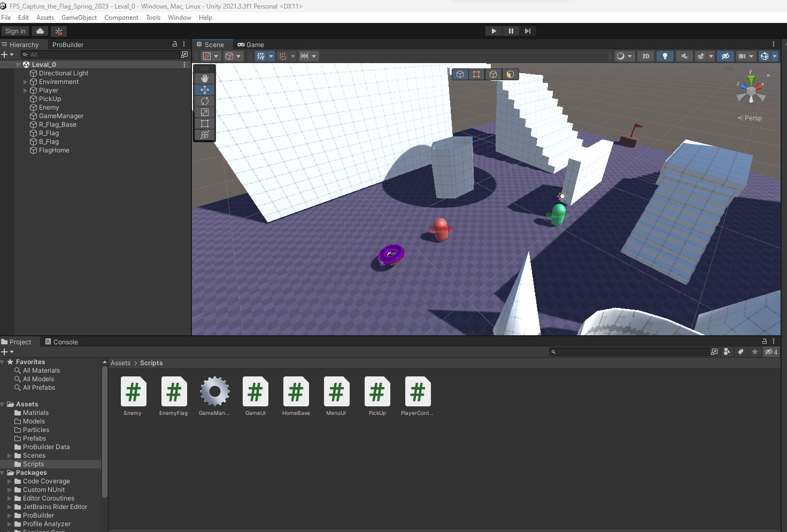Click Assets in the breadcrumb path
Screen dimensions: 787x532
[x=120, y=363]
